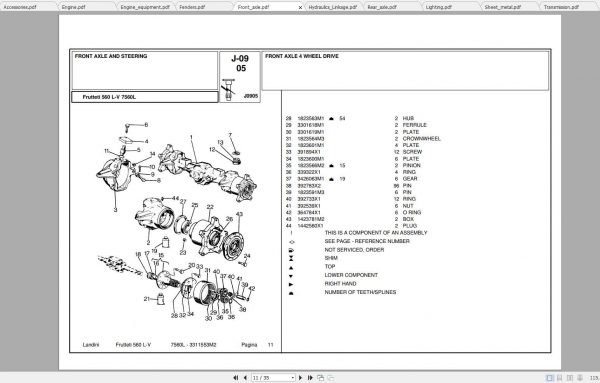
Task: Select single page layout icon
Action: [550, 378]
